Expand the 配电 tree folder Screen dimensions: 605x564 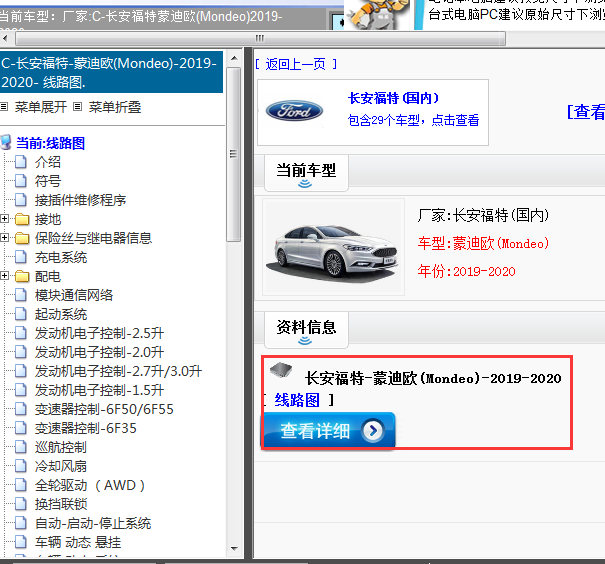pyautogui.click(x=4, y=275)
